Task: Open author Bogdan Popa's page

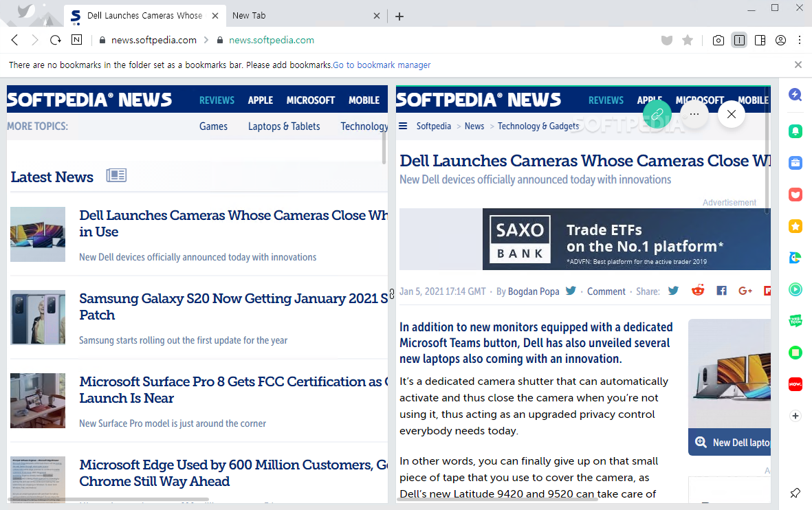Action: point(534,291)
